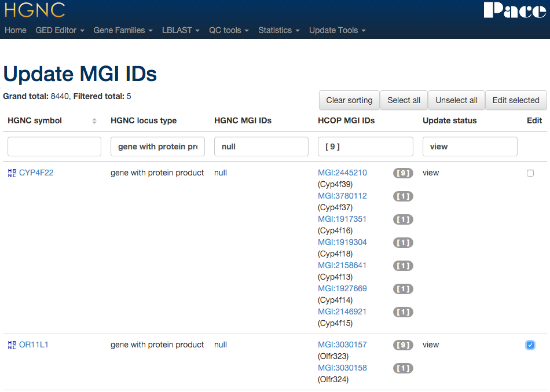The width and height of the screenshot is (550, 392).
Task: Open the GED Editor dropdown menu
Action: coord(60,30)
